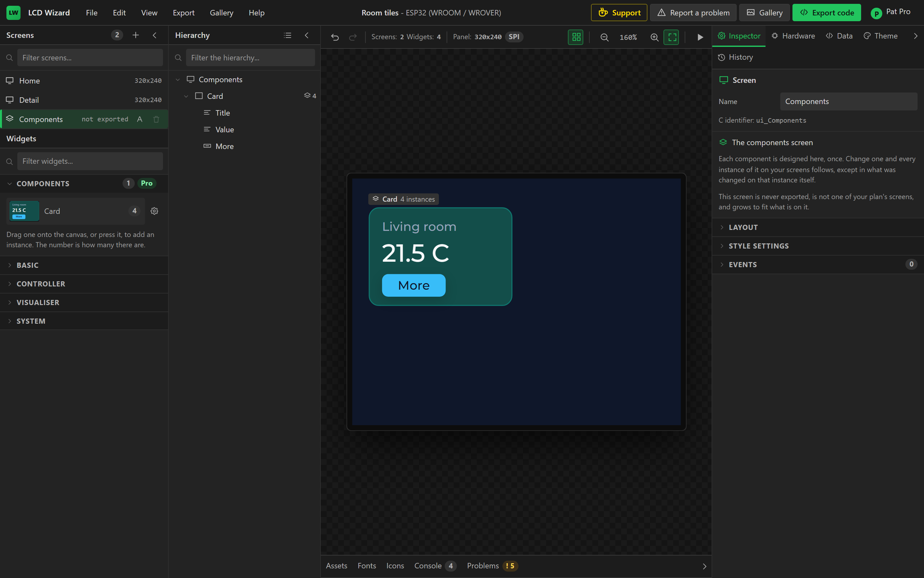Zoom out the canvas
924x578 pixels.
604,37
